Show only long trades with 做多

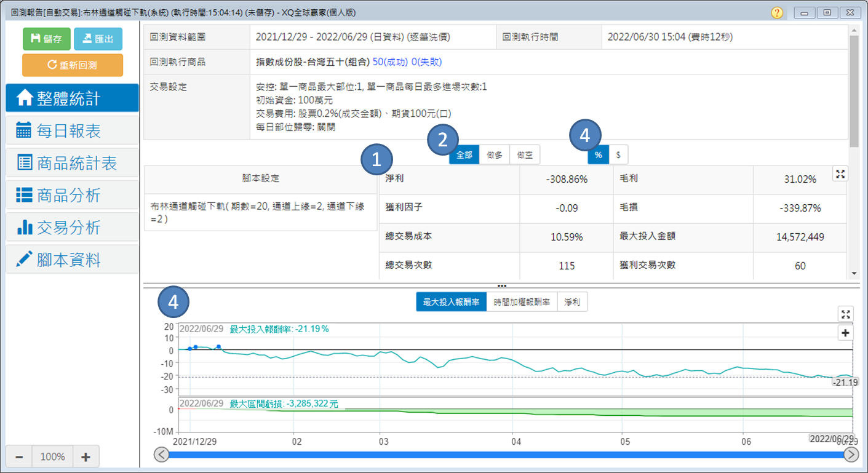[x=495, y=155]
